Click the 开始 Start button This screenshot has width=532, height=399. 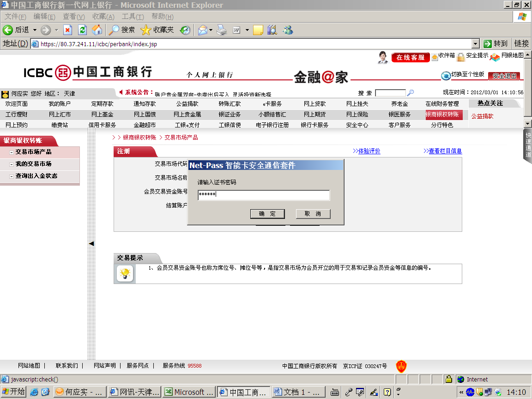[13, 392]
